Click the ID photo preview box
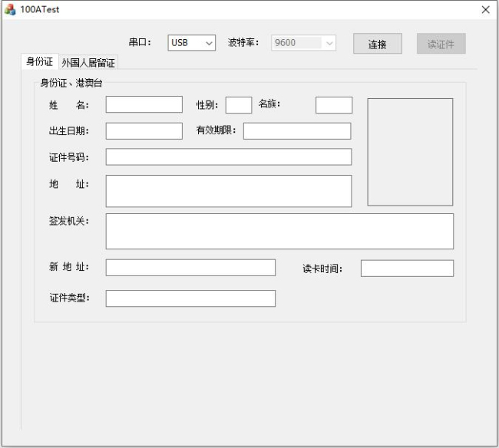 (410, 152)
